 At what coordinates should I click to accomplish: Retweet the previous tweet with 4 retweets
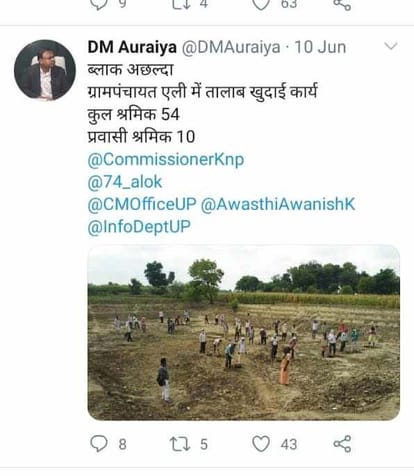pyautogui.click(x=180, y=4)
